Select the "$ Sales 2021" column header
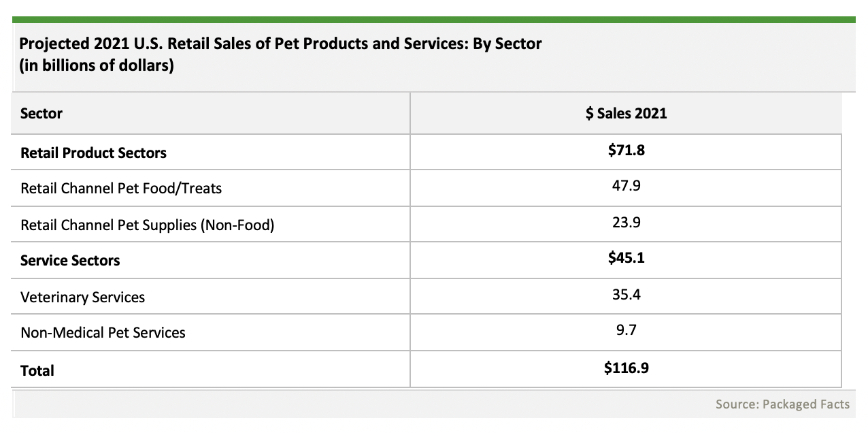This screenshot has width=868, height=433. pyautogui.click(x=626, y=114)
